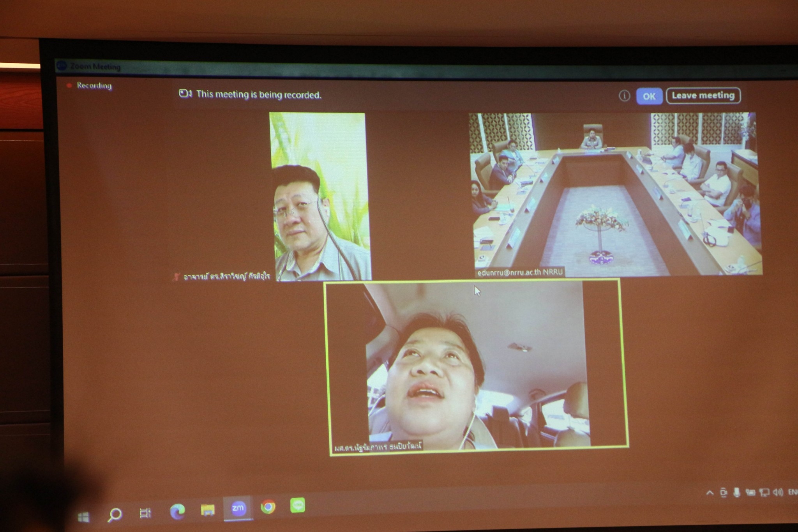Open the Windows Start menu

point(83,517)
